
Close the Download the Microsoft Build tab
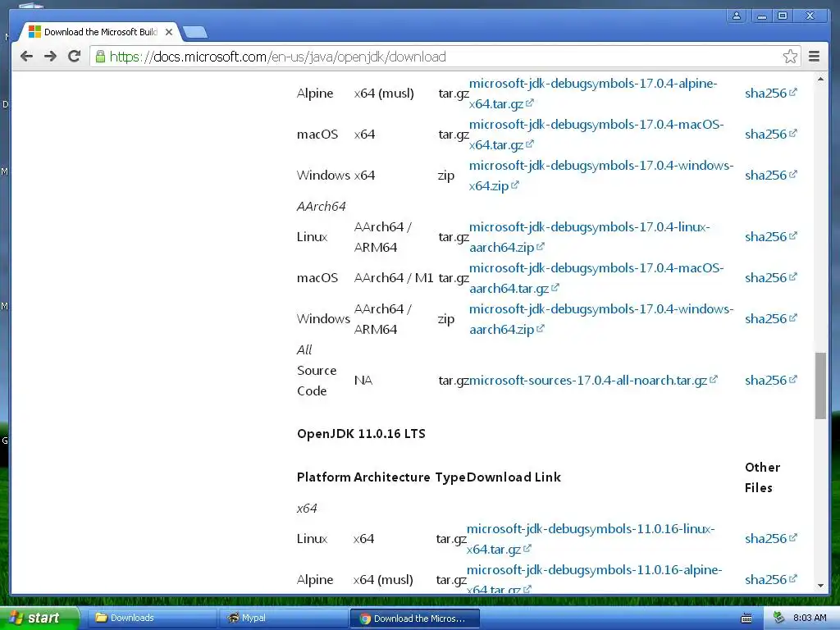coord(169,32)
